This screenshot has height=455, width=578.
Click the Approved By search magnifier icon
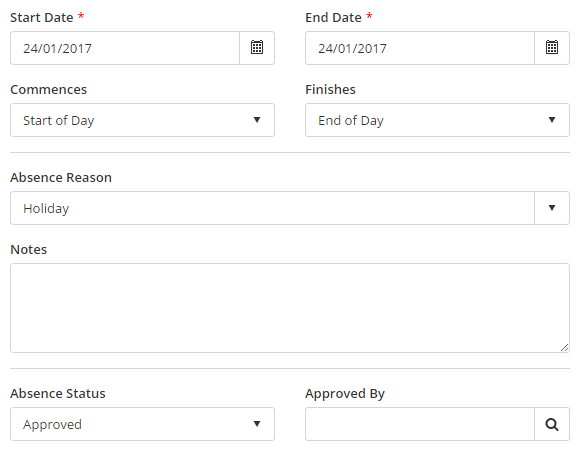point(552,424)
